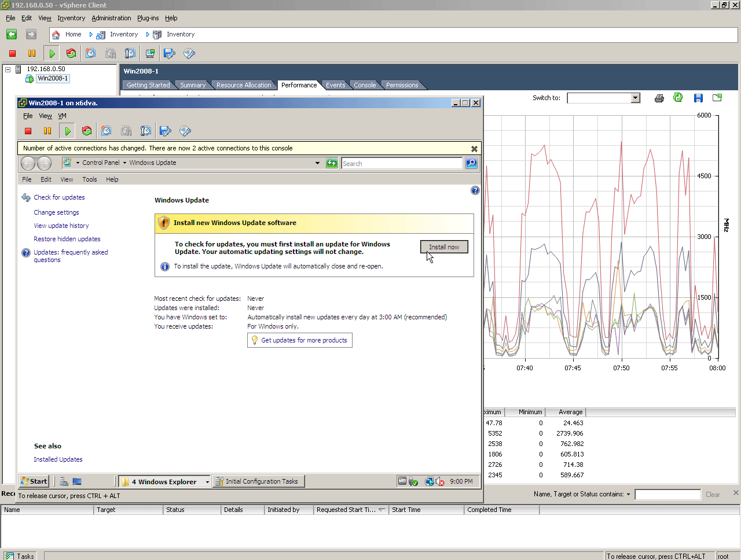The height and width of the screenshot is (560, 741).
Task: Click the recent tasks filter text field
Action: point(667,495)
